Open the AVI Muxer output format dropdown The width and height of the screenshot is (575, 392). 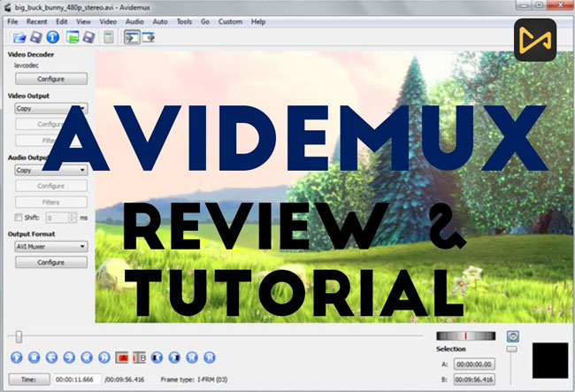pyautogui.click(x=51, y=246)
